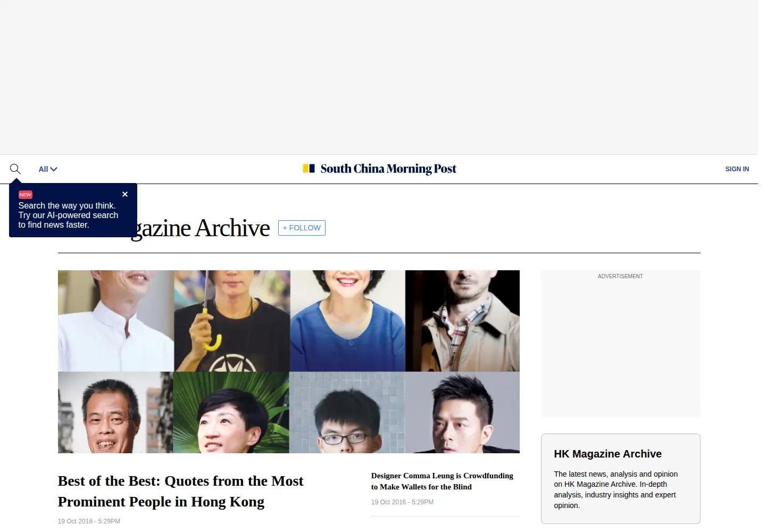766x532 pixels.
Task: Open the collage image of prominent Hong Kong people
Action: [x=289, y=362]
